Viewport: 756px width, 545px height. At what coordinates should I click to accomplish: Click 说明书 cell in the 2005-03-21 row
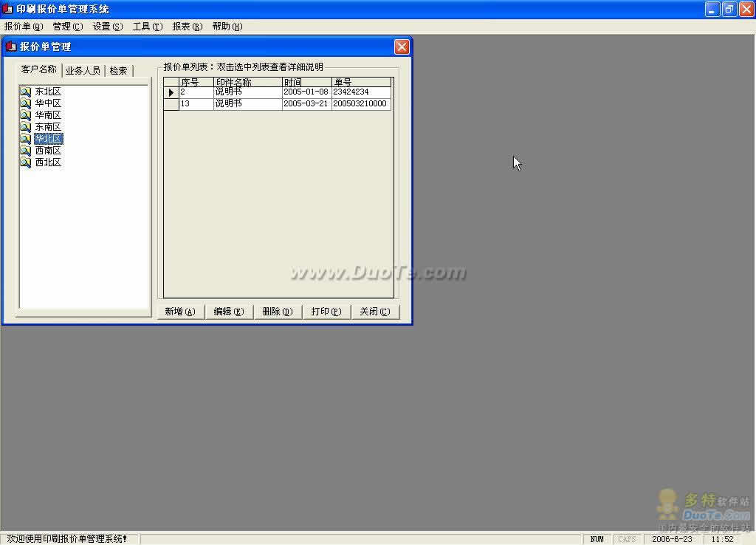[248, 104]
